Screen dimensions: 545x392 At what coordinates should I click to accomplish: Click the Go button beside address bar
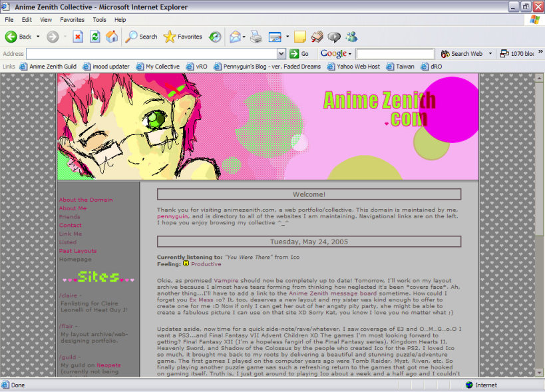click(299, 54)
